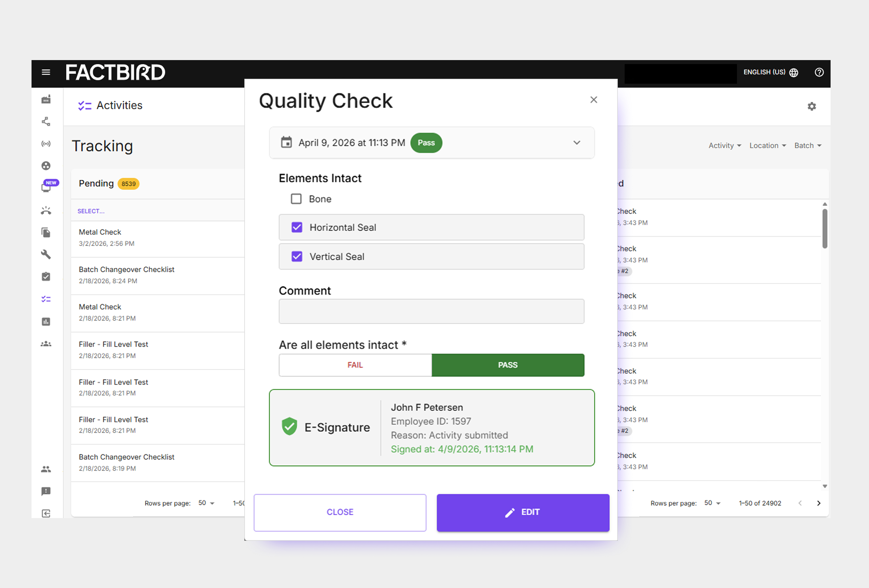Click the wrench maintenance sidebar icon
Viewport: 869px width, 588px height.
pyautogui.click(x=46, y=254)
